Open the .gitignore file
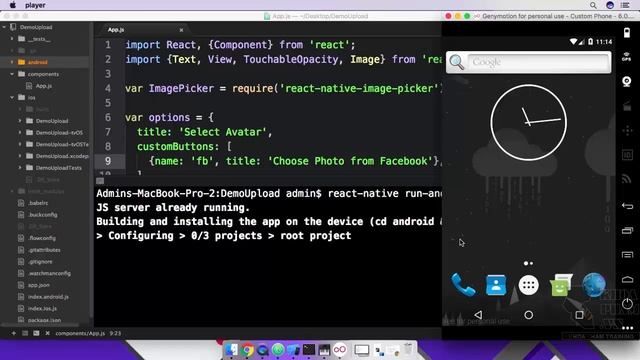Viewport: 640px width, 360px height. pyautogui.click(x=40, y=262)
